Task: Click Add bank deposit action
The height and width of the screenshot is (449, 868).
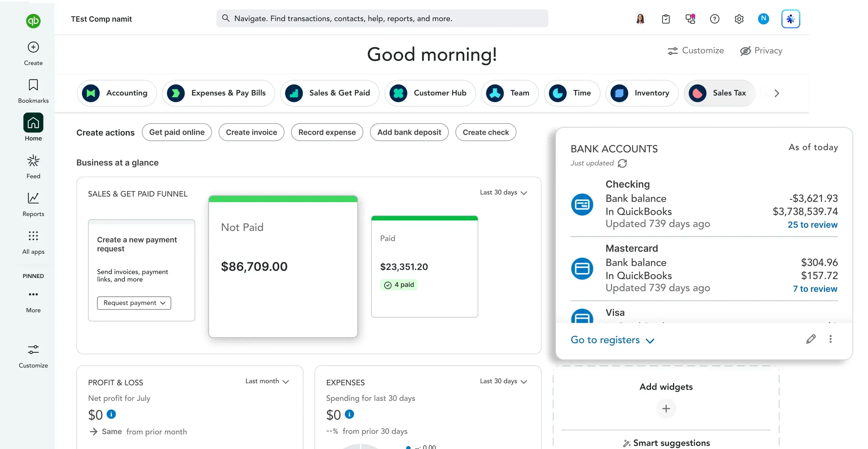Action: click(409, 132)
